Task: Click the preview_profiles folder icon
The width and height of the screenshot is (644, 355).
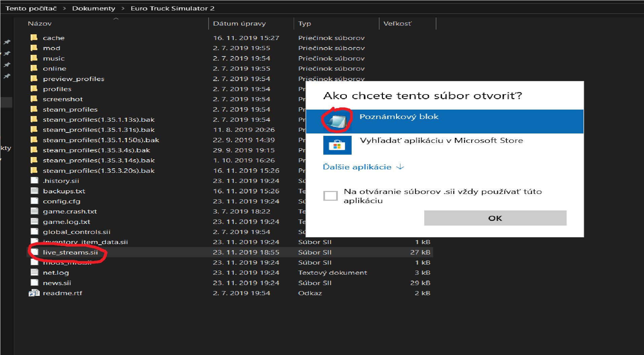Action: coord(34,79)
